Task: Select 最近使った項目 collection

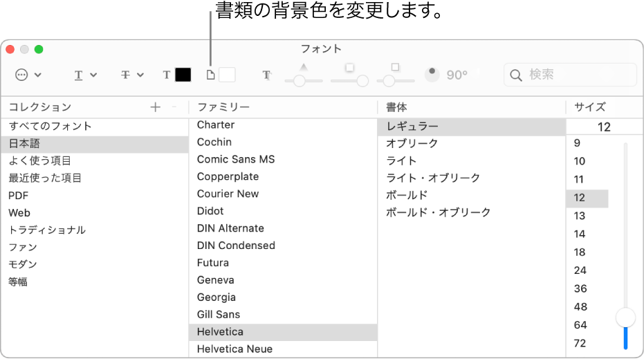Action: 95,178
